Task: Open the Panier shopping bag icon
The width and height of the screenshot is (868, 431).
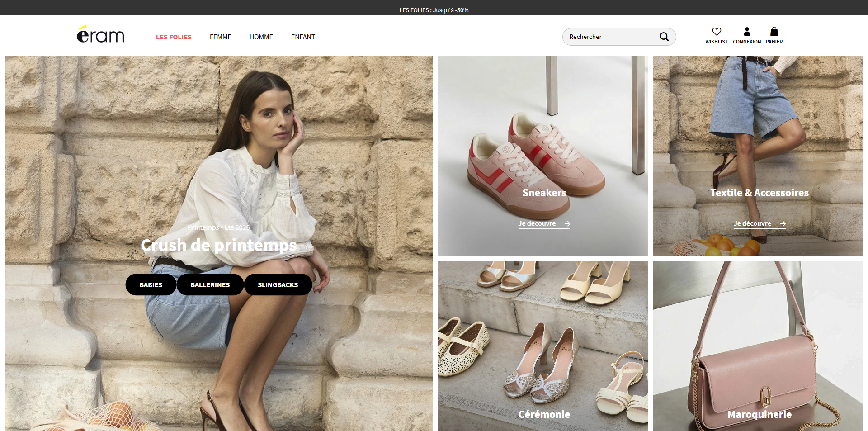Action: click(774, 32)
